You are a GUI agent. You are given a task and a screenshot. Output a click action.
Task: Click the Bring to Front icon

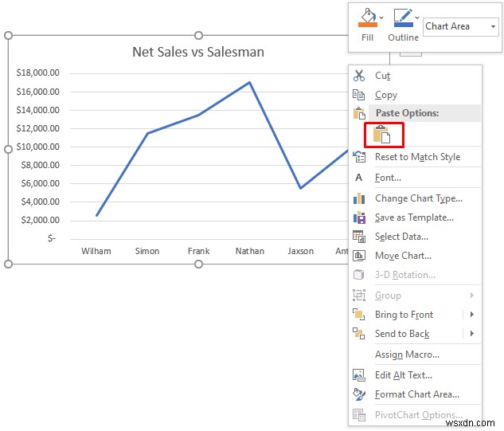[x=359, y=315]
